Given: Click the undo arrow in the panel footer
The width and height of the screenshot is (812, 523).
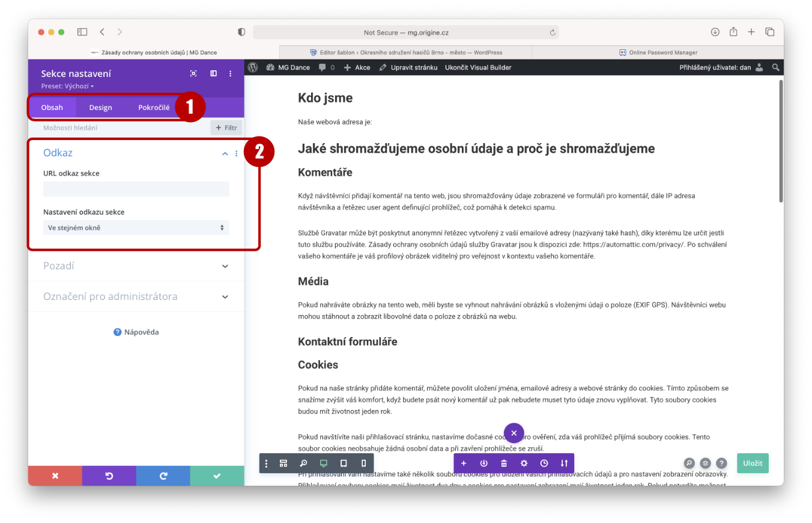Looking at the screenshot, I should [109, 476].
